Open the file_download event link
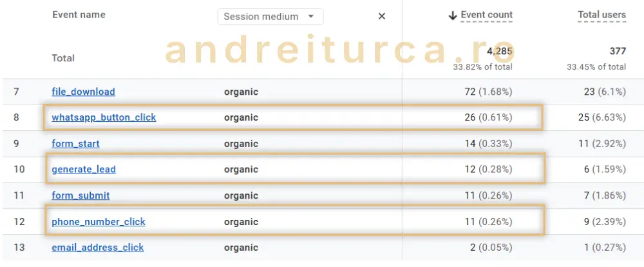 coord(83,92)
